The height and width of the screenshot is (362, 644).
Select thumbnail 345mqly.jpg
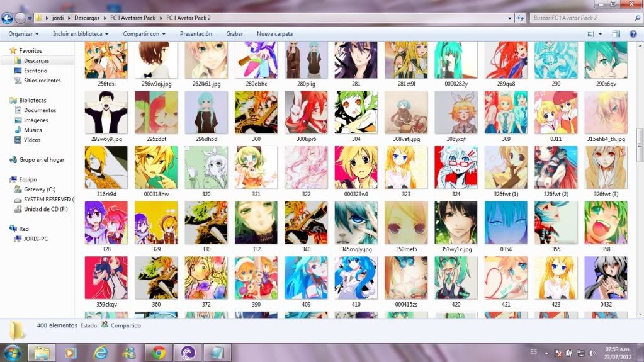coord(356,222)
